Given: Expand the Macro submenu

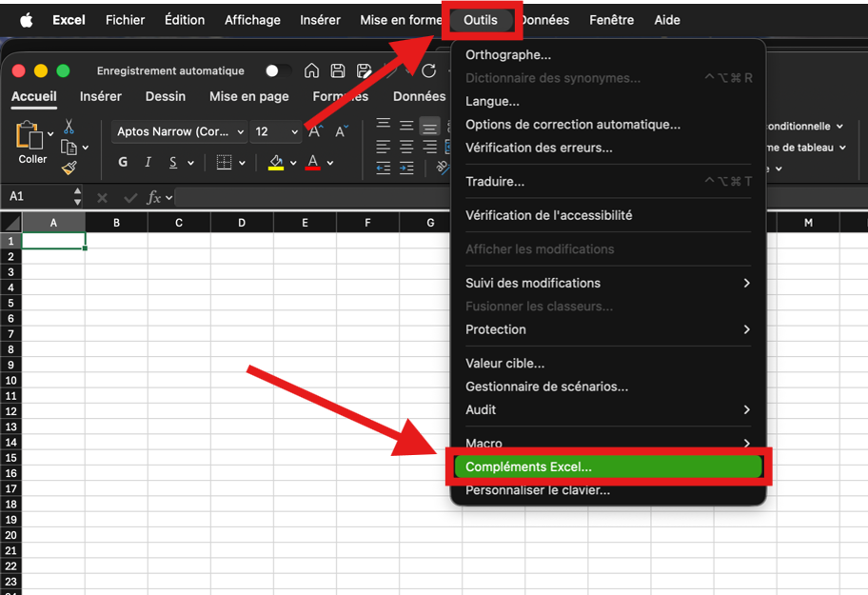Looking at the screenshot, I should [608, 443].
